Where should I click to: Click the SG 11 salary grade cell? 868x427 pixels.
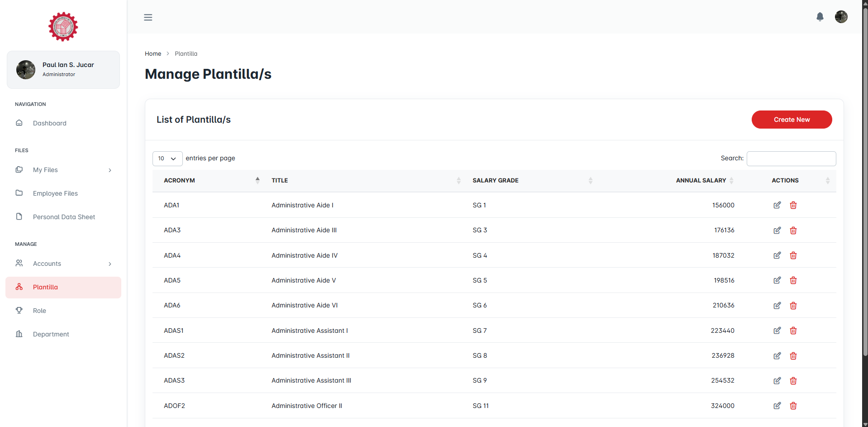coord(481,406)
